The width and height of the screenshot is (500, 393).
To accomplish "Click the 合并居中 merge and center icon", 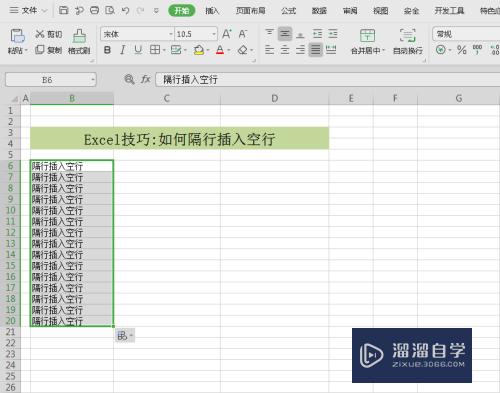I will (x=367, y=36).
